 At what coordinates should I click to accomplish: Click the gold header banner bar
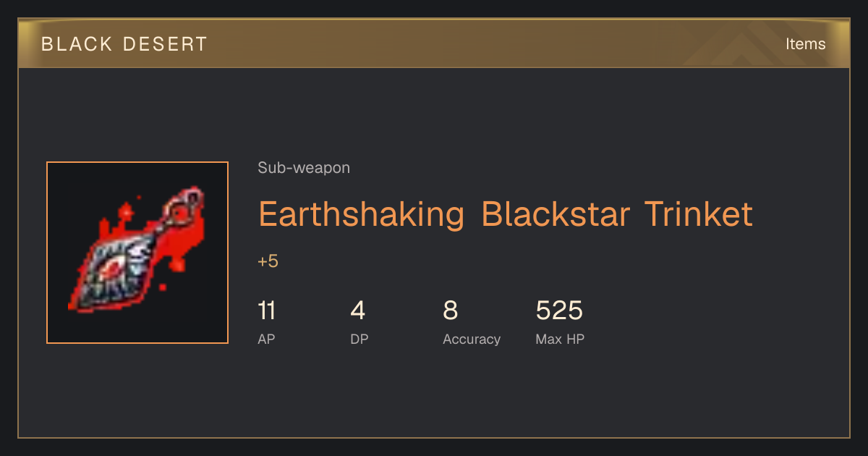[x=434, y=43]
